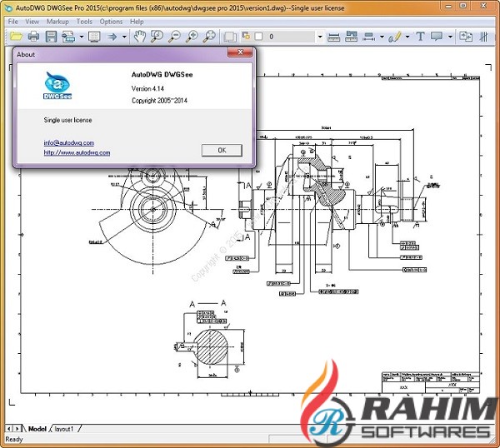
Task: Click OK in the About dialog
Action: click(222, 150)
